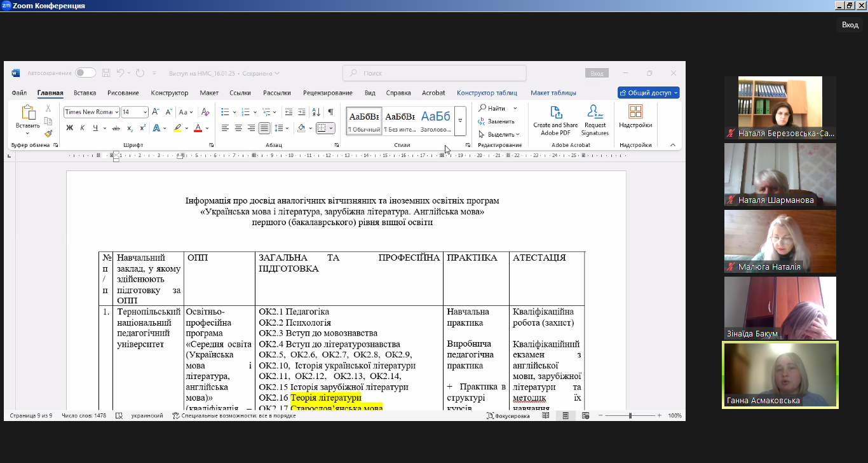Switch to the Вставка tab
This screenshot has height=463, width=868.
(85, 93)
